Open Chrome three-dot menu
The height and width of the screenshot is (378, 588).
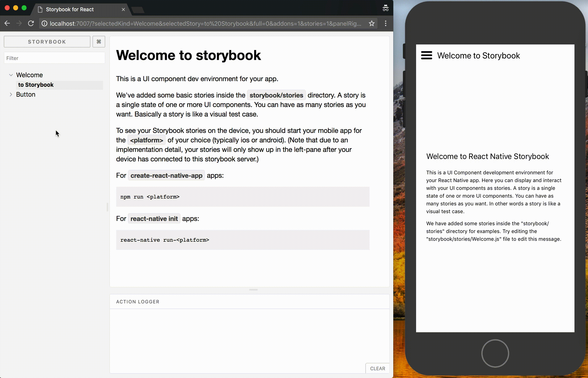click(386, 24)
